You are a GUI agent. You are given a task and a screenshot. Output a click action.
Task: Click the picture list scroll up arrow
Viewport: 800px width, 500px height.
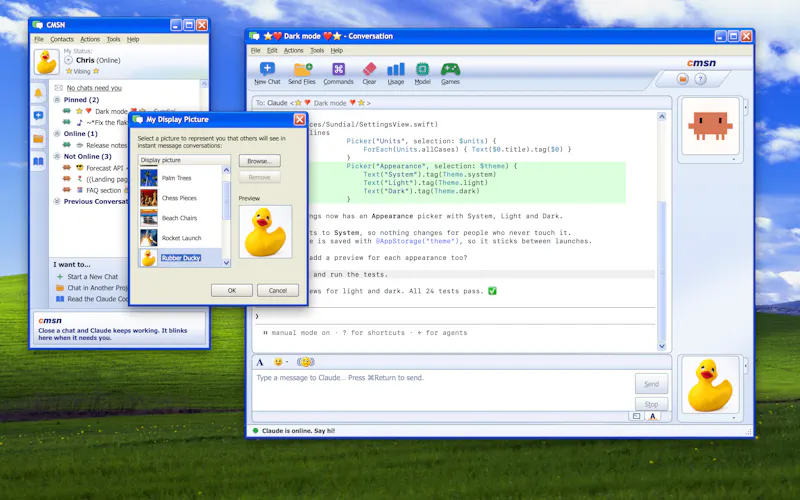coord(227,169)
